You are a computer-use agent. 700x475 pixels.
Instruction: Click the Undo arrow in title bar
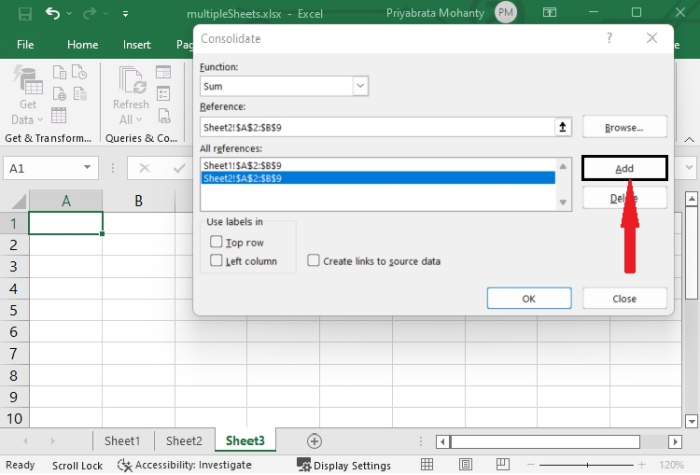tap(53, 14)
